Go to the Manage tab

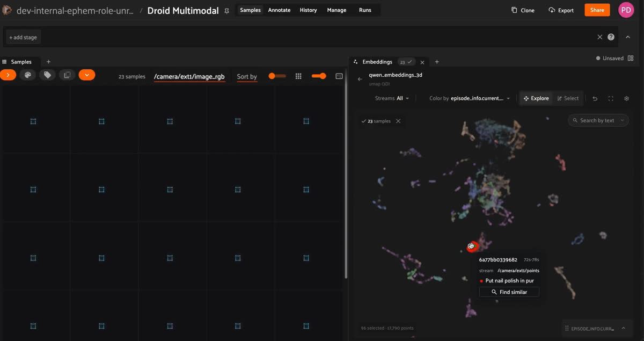coord(336,10)
